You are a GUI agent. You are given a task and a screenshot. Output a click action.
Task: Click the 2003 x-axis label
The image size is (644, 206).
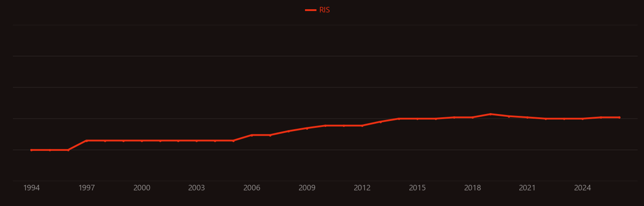pos(196,188)
